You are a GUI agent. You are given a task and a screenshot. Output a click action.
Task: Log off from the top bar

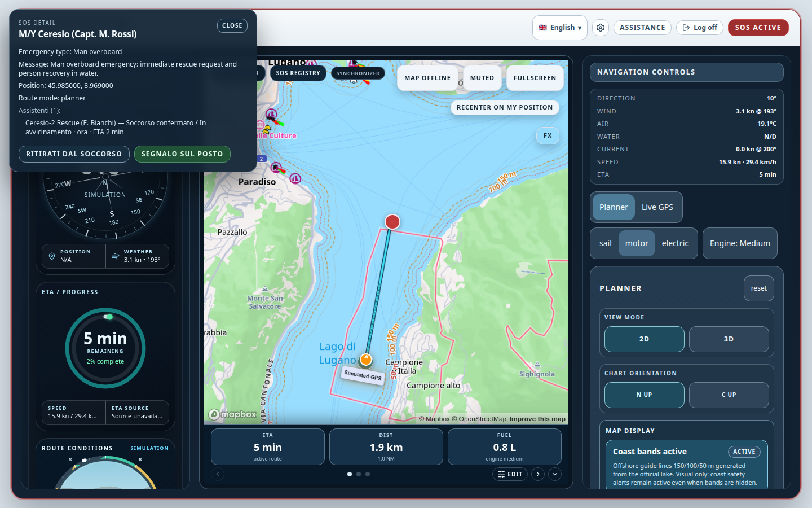[x=700, y=28]
